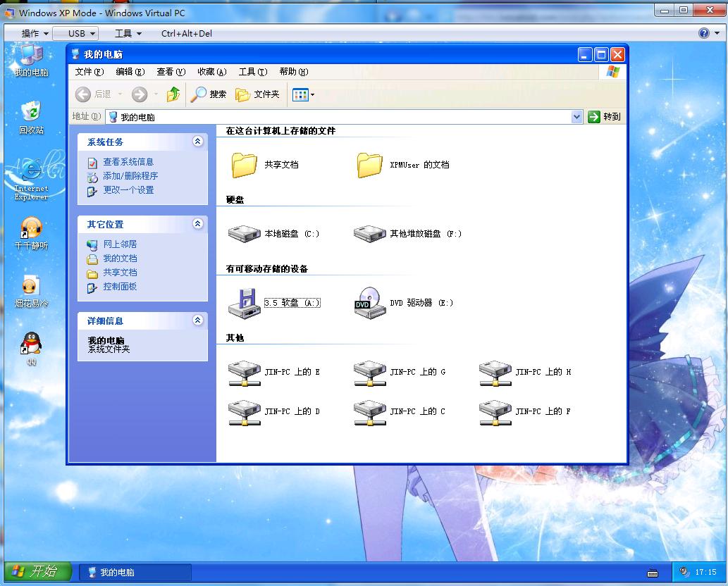Select the 3.5 软盘 (A:) floppy icon
The width and height of the screenshot is (728, 586).
pos(245,304)
